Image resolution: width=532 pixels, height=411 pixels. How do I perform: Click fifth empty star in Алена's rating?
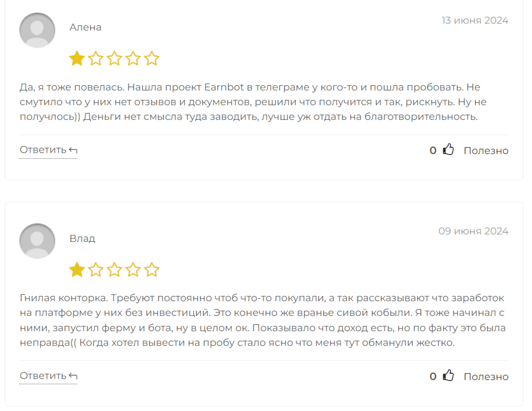coord(152,58)
